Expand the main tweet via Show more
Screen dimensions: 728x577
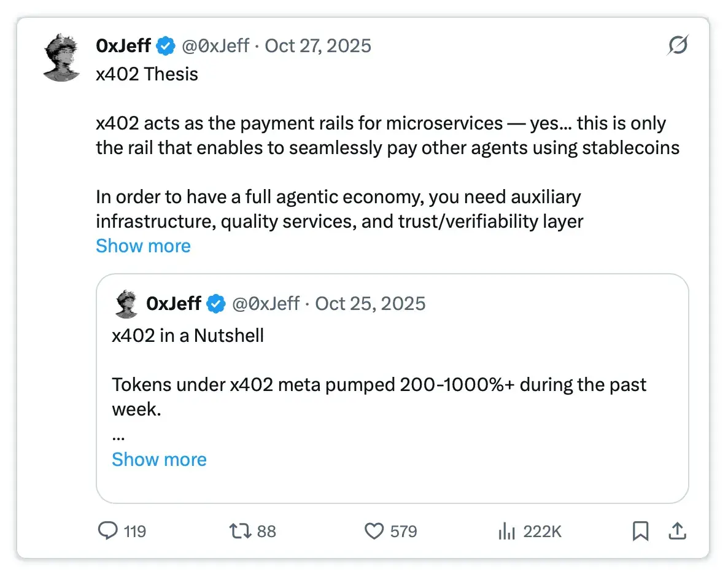tap(143, 246)
